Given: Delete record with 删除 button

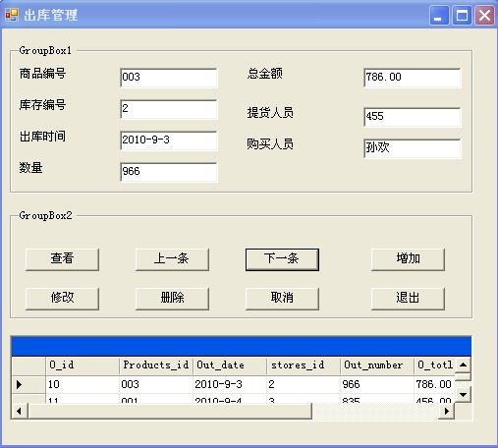Looking at the screenshot, I should tap(172, 299).
